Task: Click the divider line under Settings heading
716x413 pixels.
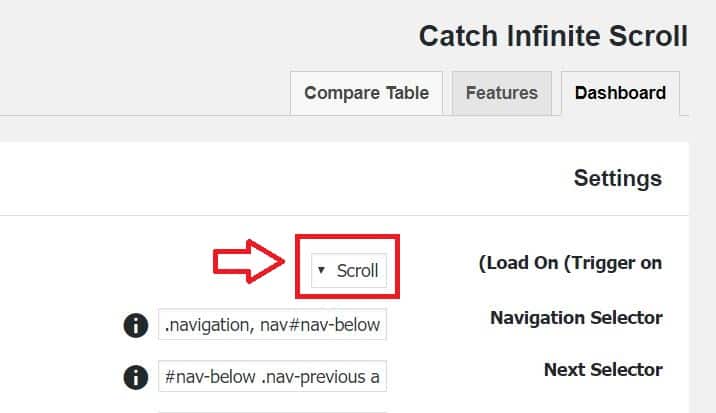Action: click(344, 215)
